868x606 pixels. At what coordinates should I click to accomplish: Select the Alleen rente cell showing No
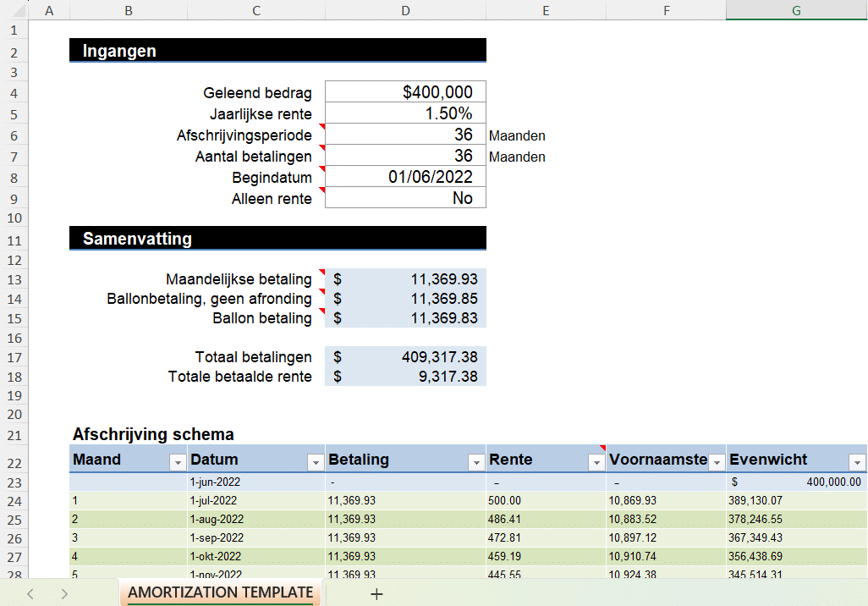click(x=405, y=198)
